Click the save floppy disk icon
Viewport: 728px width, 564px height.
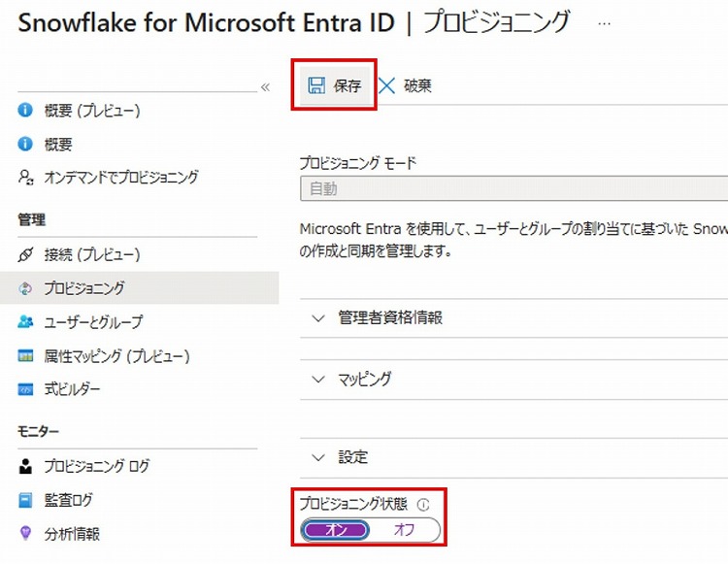coord(316,86)
